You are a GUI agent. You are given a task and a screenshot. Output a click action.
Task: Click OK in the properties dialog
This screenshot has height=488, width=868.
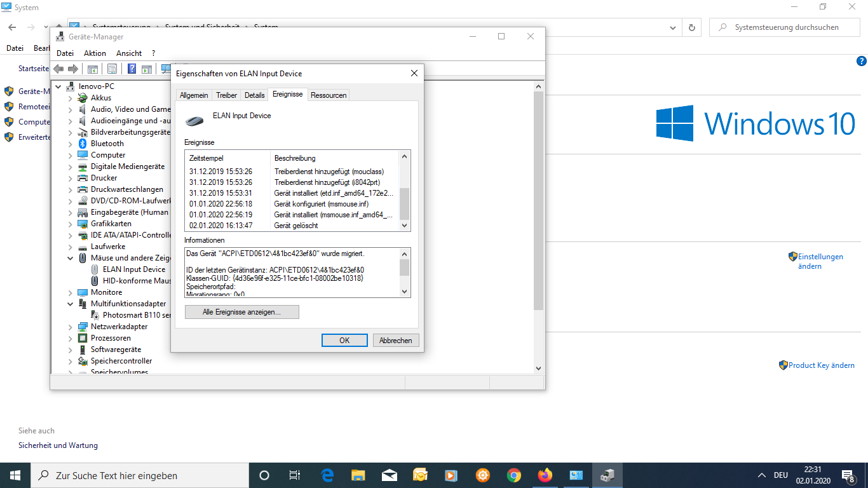(x=344, y=341)
